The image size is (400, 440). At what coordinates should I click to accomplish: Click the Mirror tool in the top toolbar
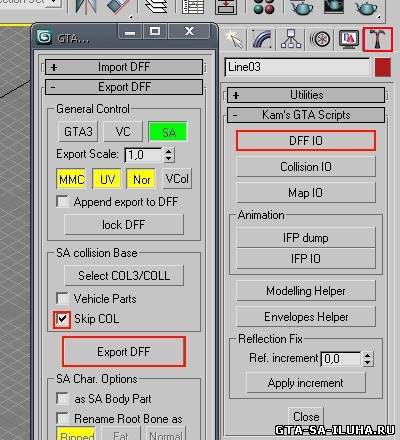click(85, 7)
